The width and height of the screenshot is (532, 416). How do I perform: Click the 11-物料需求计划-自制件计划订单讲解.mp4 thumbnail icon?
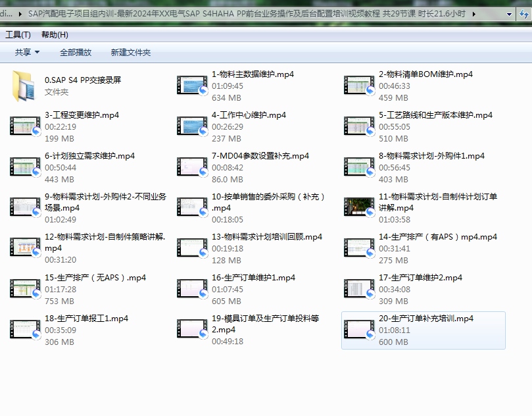(x=359, y=207)
